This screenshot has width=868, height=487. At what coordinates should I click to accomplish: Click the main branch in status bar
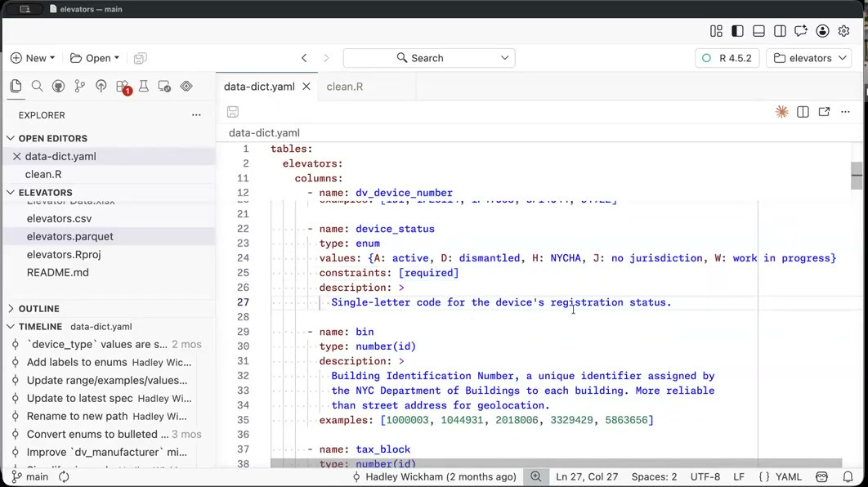coord(30,476)
